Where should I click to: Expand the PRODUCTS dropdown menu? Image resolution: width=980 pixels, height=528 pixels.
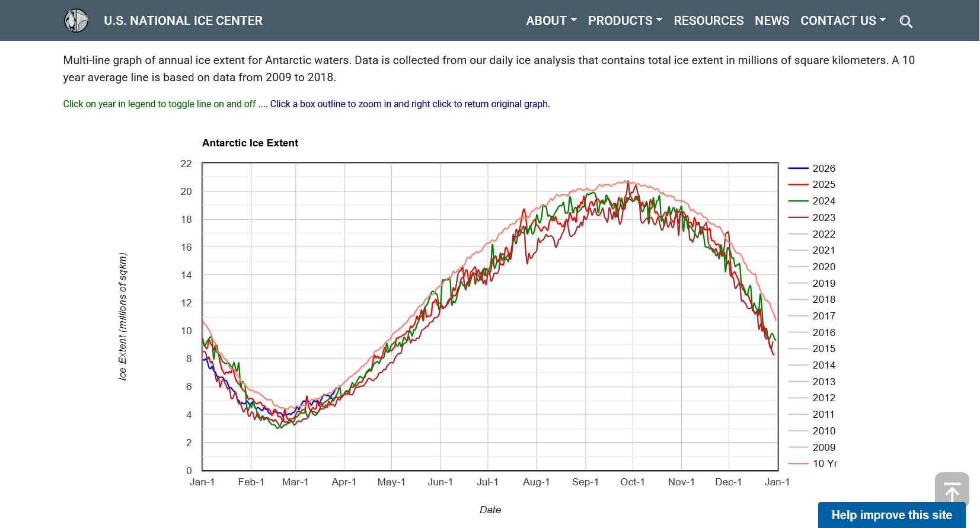(x=625, y=21)
